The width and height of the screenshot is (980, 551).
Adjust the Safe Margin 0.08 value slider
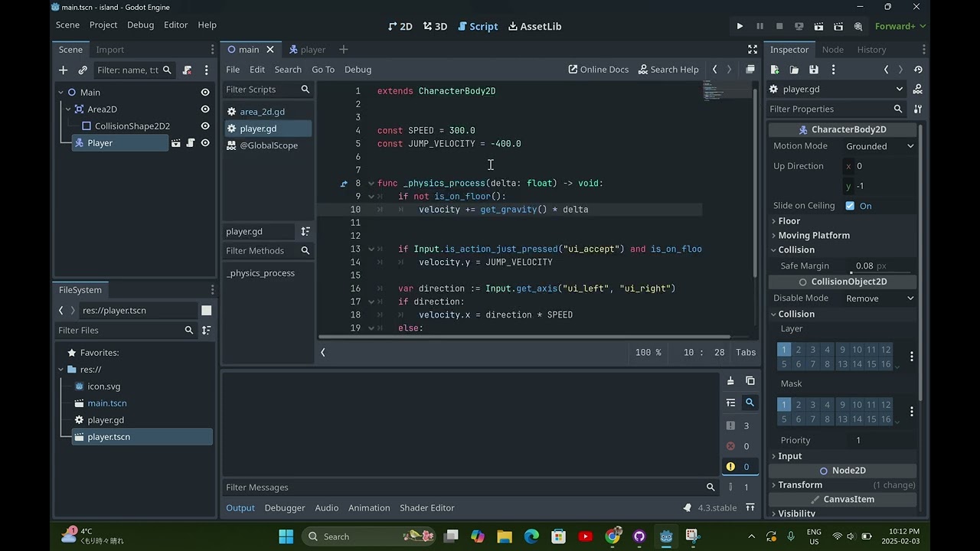click(880, 266)
